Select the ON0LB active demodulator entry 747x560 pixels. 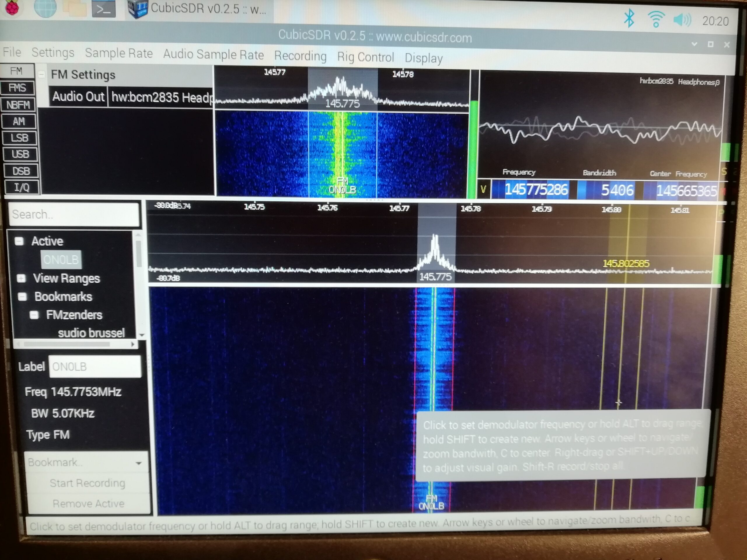click(61, 260)
